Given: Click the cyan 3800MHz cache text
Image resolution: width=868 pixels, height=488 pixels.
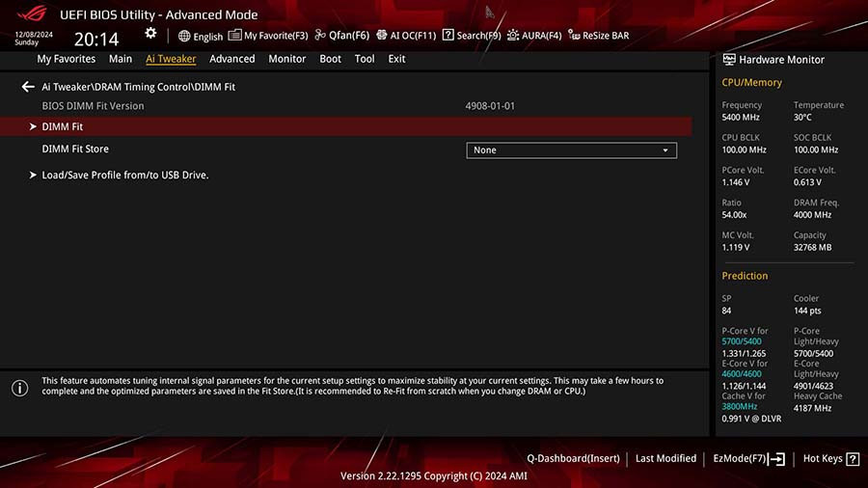Looking at the screenshot, I should (739, 407).
